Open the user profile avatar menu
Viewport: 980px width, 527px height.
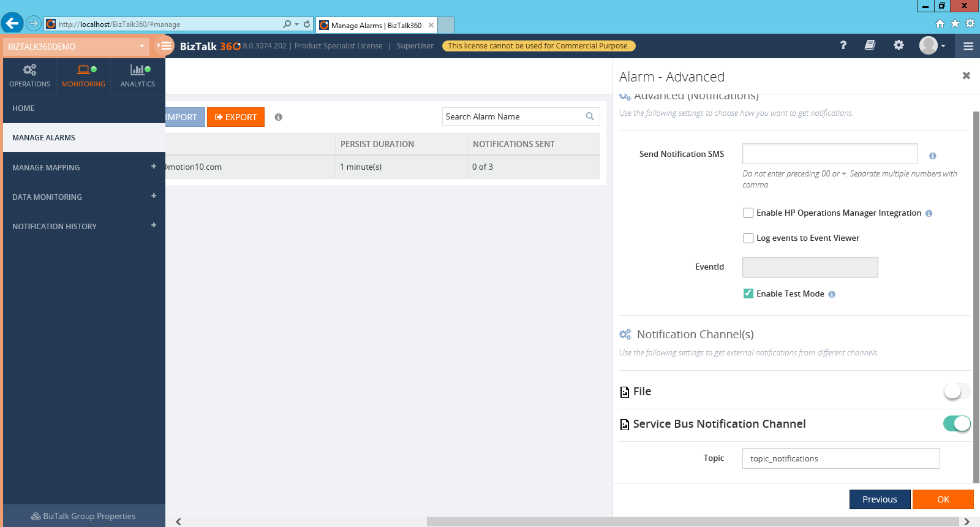(932, 45)
